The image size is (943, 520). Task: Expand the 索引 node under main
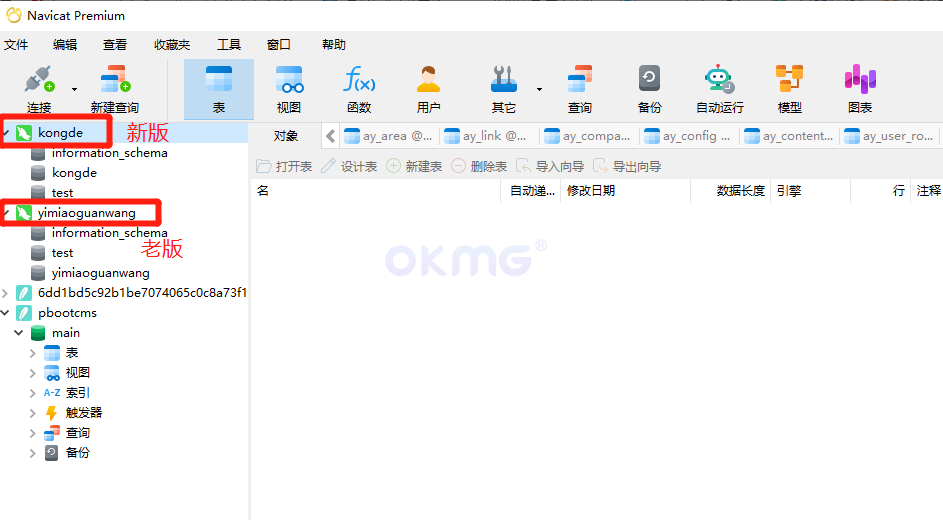(32, 393)
